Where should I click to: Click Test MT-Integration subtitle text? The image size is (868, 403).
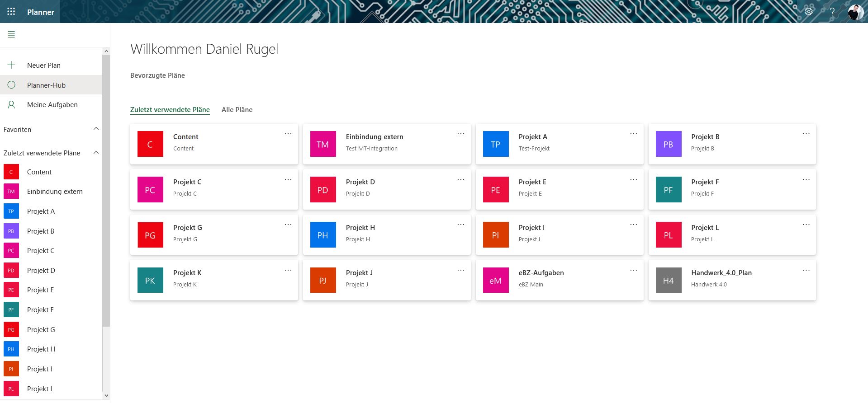[372, 148]
